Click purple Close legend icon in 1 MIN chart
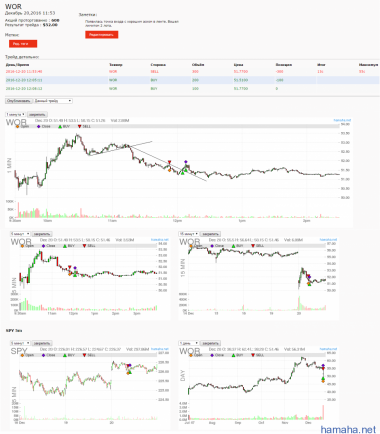This screenshot has width=380, height=434. point(39,126)
